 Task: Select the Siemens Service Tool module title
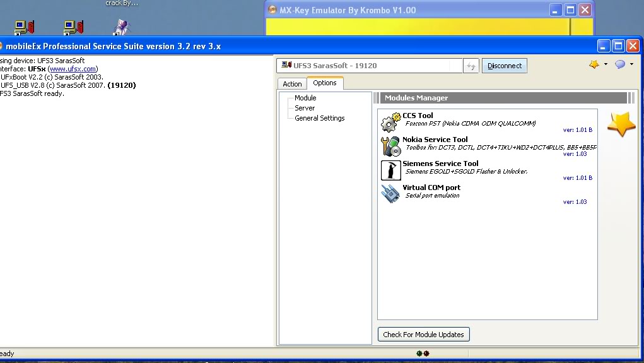click(x=440, y=164)
